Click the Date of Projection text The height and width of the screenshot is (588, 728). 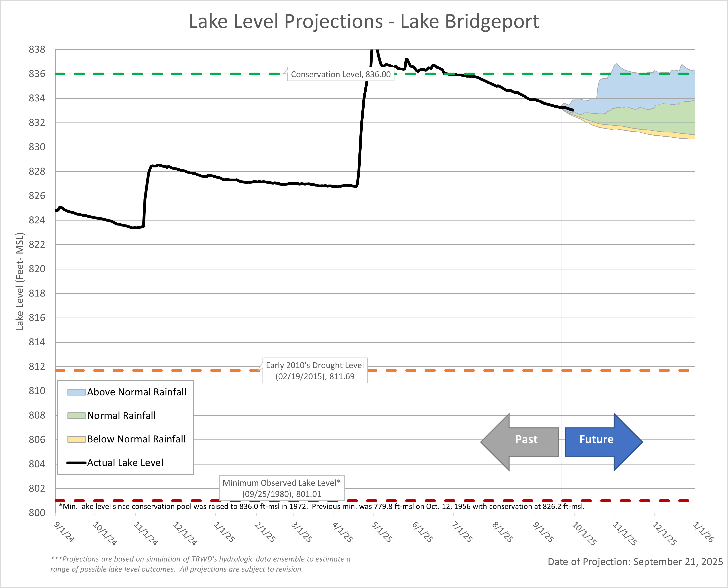coord(635,562)
